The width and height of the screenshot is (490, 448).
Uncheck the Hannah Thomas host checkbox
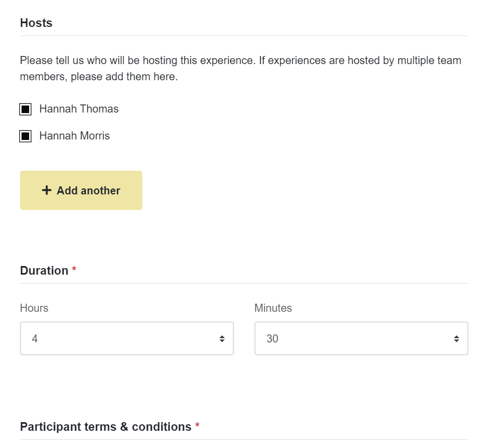coord(25,109)
